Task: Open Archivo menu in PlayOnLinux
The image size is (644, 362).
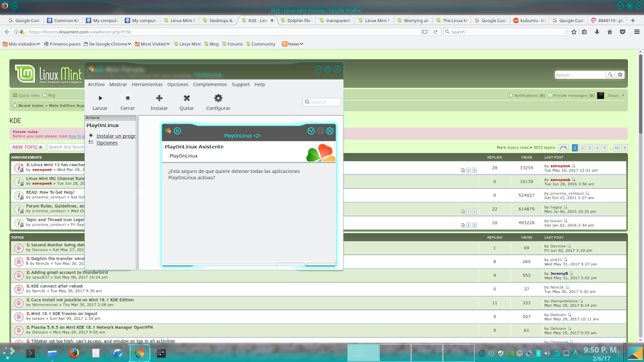Action: [x=96, y=84]
